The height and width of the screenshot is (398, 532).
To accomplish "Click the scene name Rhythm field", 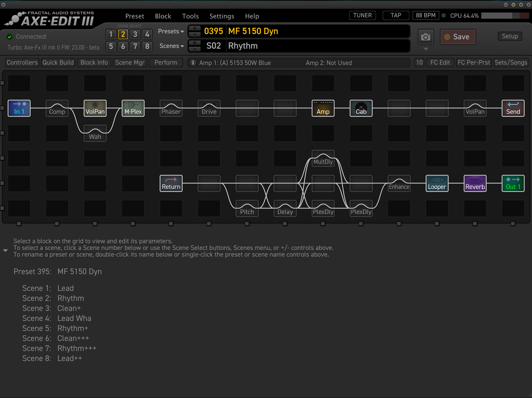I will (318, 46).
